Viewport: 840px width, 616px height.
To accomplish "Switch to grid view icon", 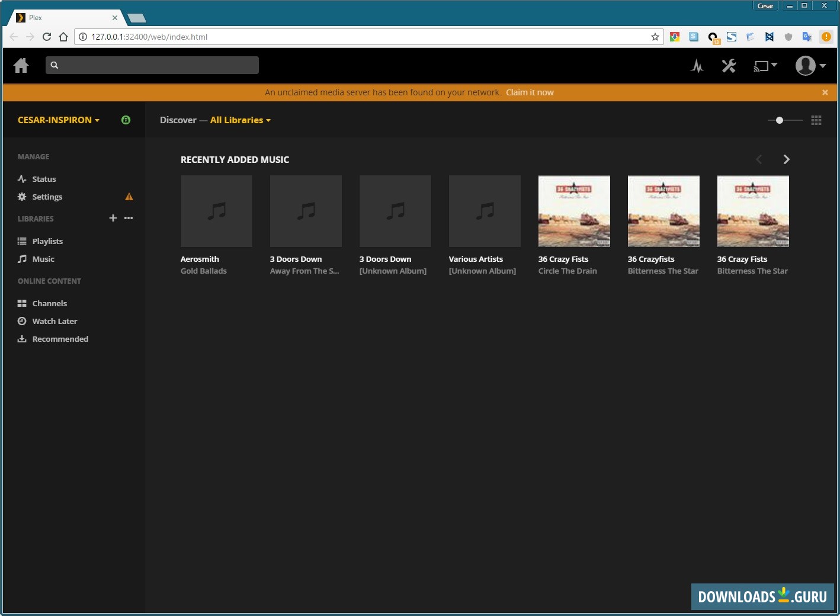I will (x=816, y=120).
